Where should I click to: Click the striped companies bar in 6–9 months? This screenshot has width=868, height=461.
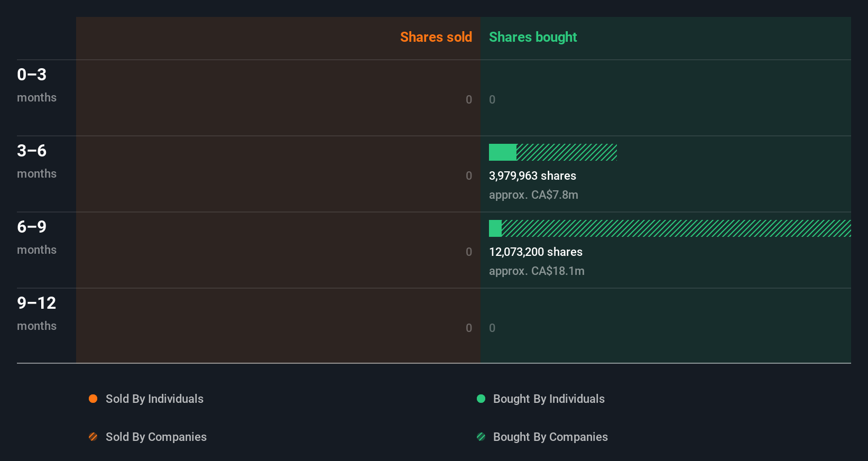click(x=676, y=228)
